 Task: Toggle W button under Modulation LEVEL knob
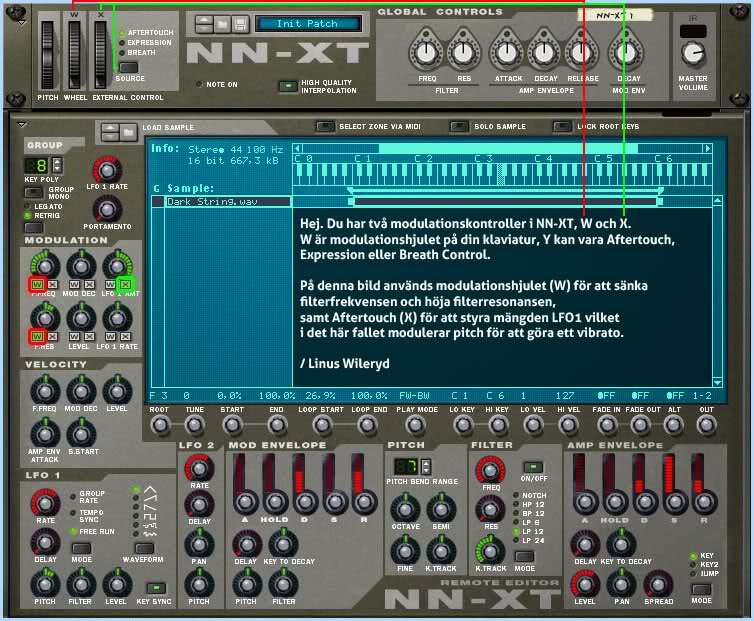74,336
